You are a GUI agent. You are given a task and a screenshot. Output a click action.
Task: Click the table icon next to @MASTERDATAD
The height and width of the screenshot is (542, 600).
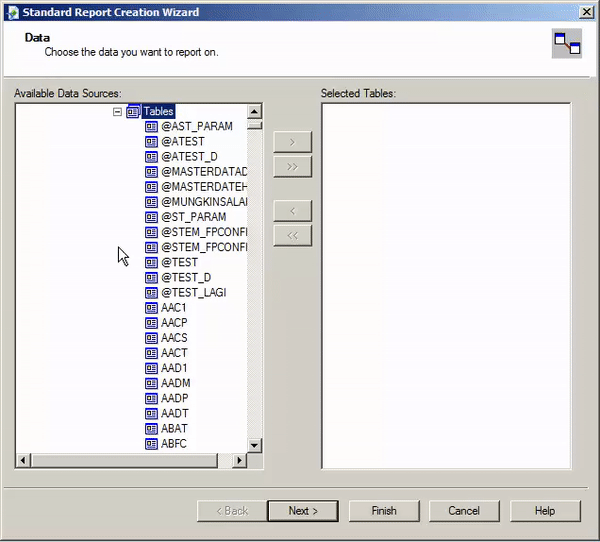151,172
